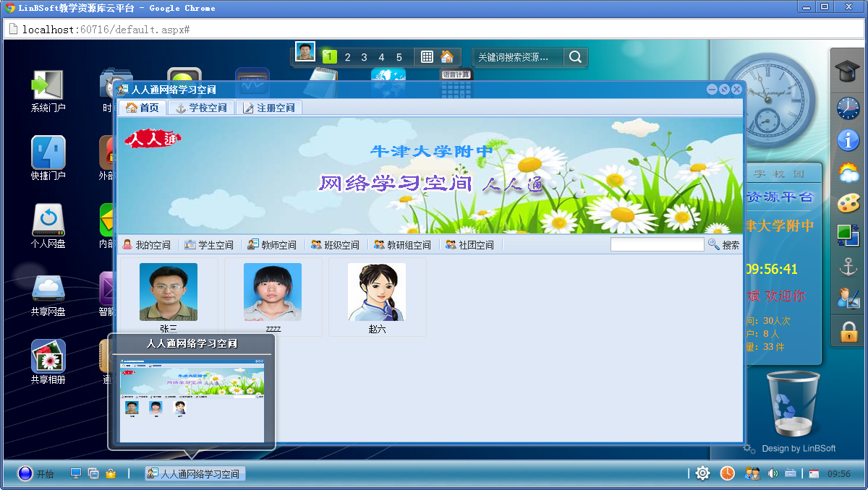
Task: Open 赵六's user photo card
Action: pos(377,297)
